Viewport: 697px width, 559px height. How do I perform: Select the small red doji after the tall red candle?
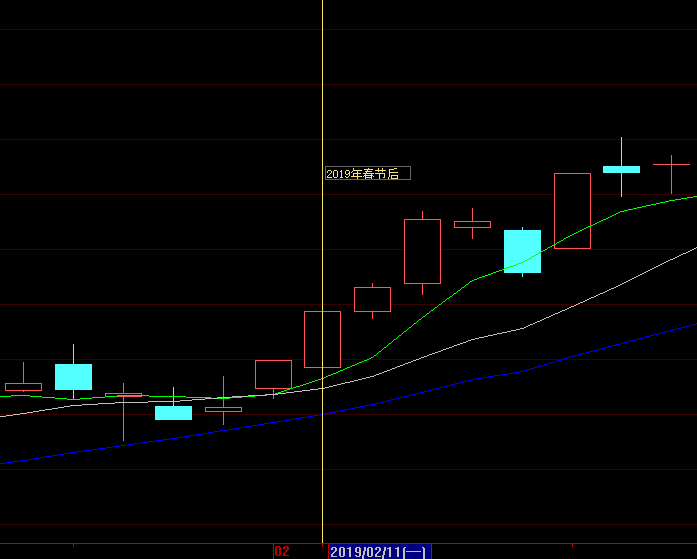tap(472, 224)
